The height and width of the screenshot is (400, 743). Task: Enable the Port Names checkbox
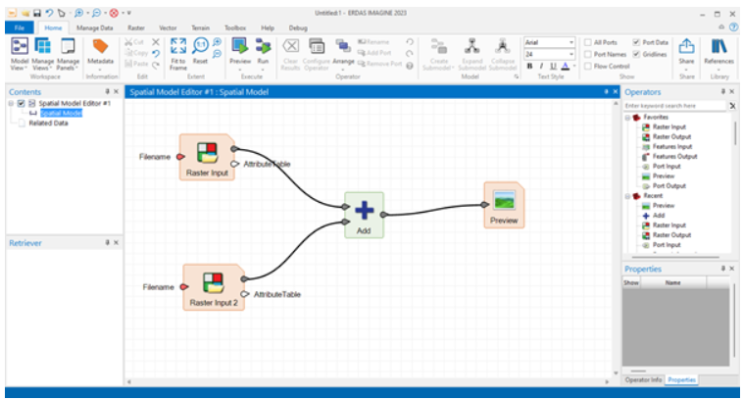(x=588, y=54)
